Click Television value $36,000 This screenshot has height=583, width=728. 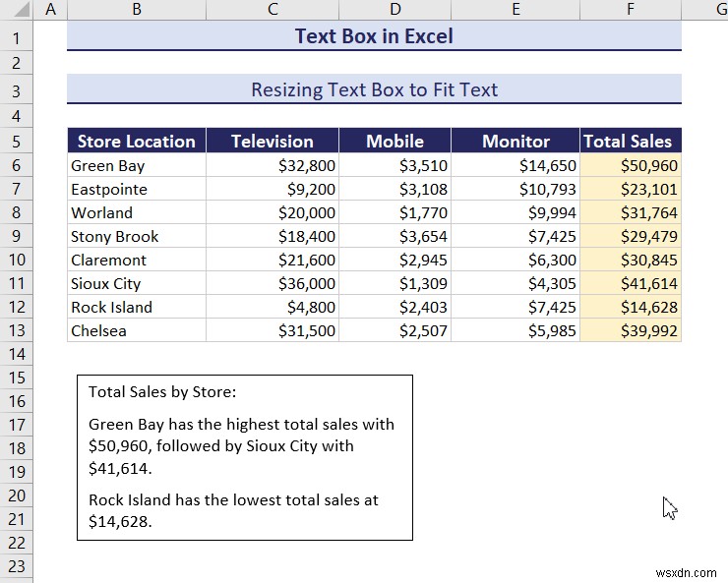[x=273, y=283]
